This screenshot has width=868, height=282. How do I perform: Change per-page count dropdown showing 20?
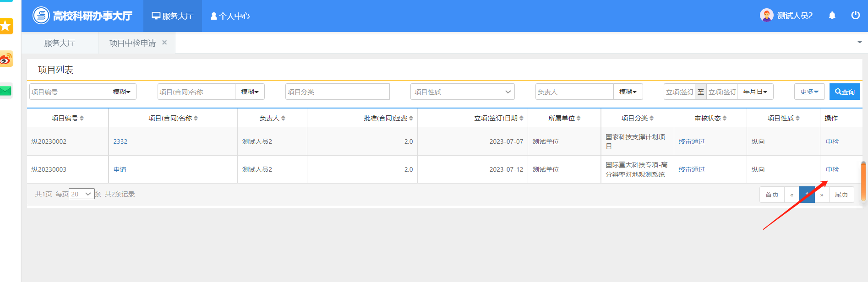[x=82, y=194]
